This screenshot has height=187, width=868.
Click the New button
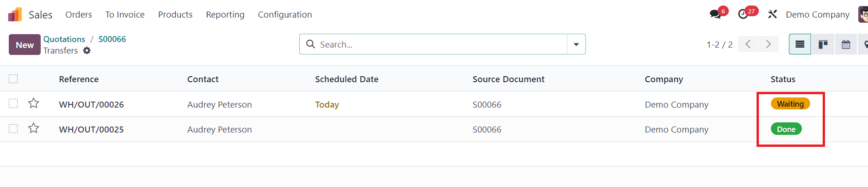pyautogui.click(x=25, y=45)
